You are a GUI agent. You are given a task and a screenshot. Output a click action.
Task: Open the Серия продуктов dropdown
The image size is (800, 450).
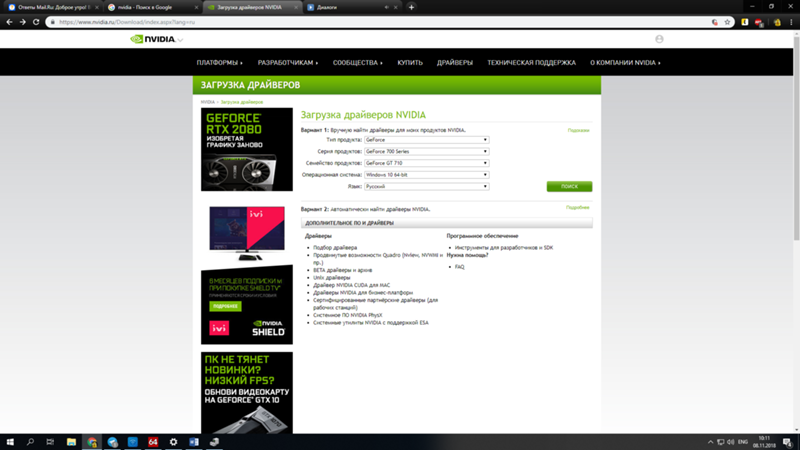[427, 152]
